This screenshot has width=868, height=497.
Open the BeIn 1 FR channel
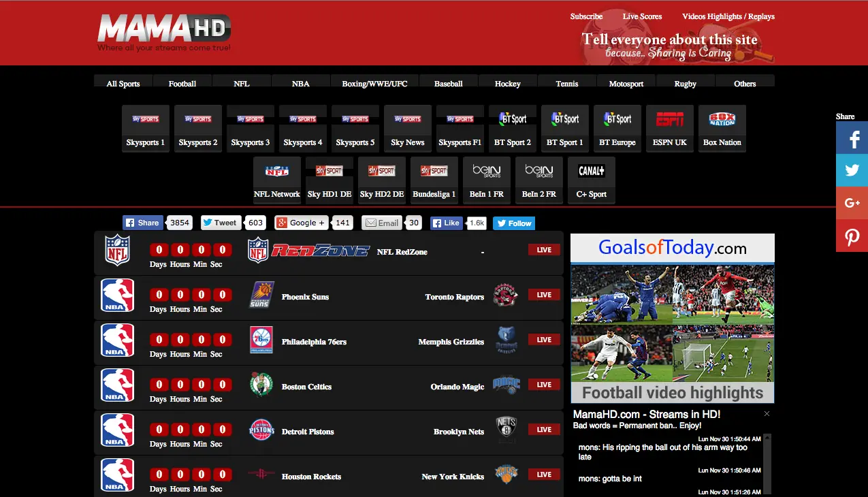coord(487,180)
